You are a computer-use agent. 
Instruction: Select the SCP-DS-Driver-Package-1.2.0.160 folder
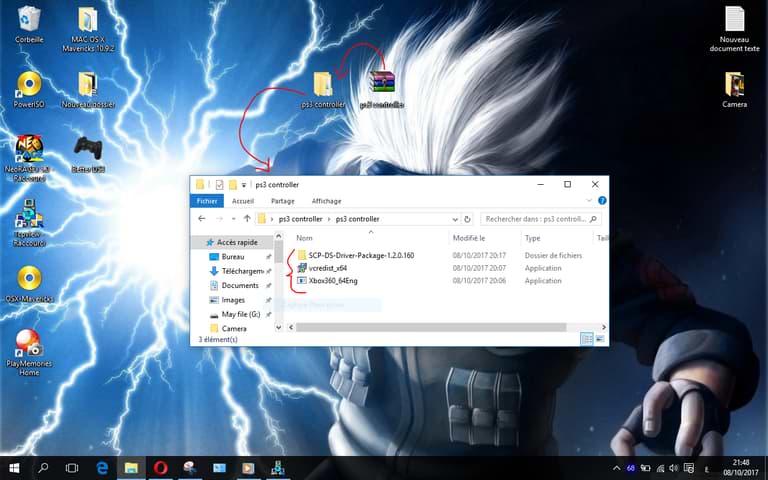(361, 255)
